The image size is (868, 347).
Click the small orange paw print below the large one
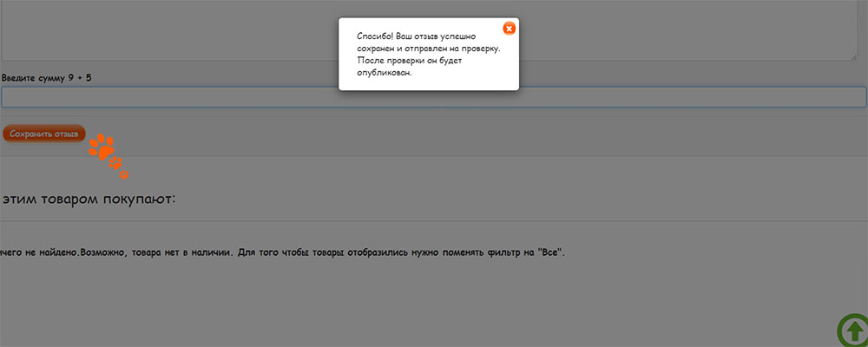click(x=116, y=162)
